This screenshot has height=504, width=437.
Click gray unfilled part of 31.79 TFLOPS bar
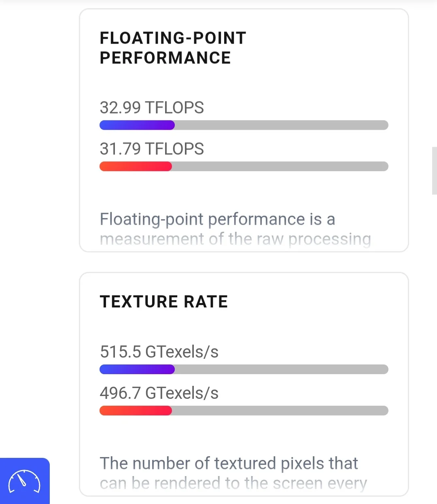tap(280, 166)
